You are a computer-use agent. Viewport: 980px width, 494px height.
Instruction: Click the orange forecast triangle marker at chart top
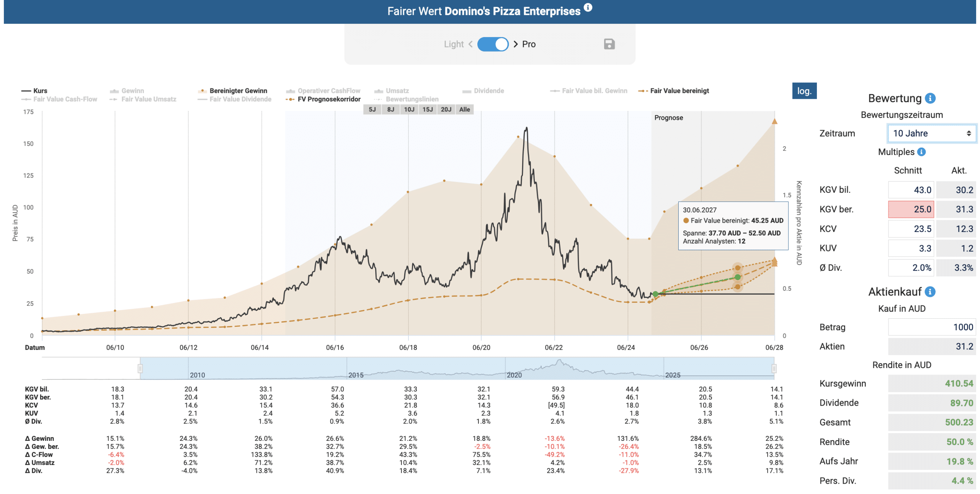(x=774, y=121)
